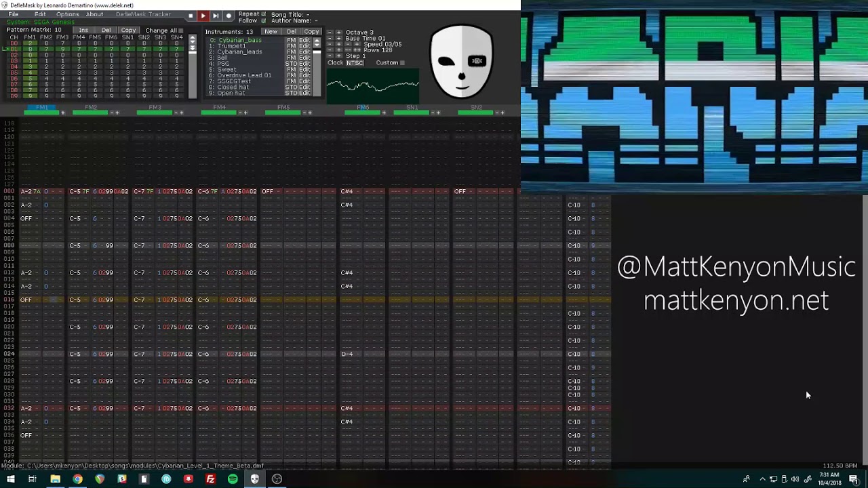This screenshot has height=488, width=868.
Task: Increase Base Time with plus button
Action: (x=339, y=38)
